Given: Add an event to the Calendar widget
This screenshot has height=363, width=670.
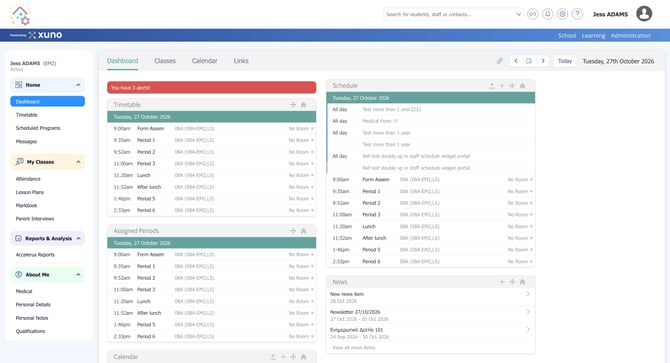Looking at the screenshot, I should point(283,357).
